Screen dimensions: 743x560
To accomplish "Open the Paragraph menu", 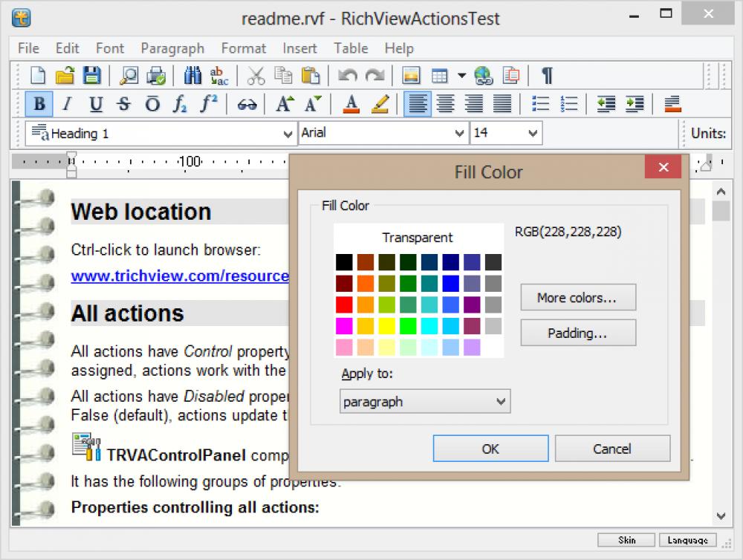I will click(x=172, y=48).
